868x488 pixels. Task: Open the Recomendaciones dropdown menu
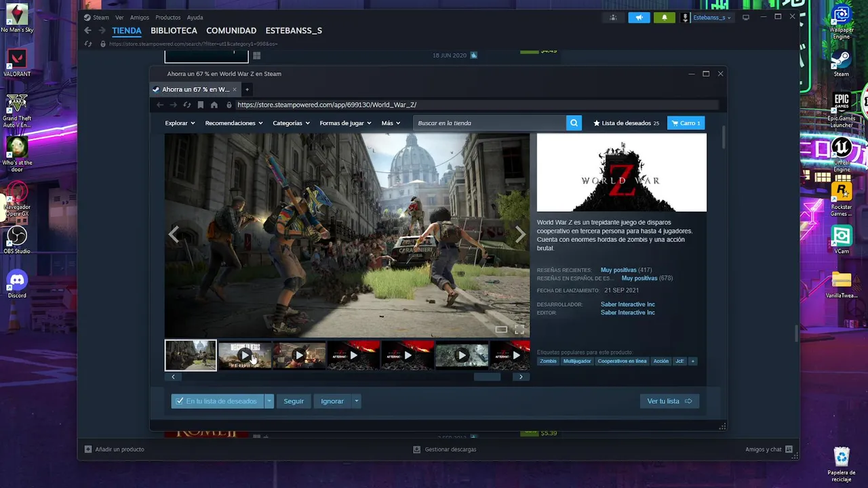[234, 123]
